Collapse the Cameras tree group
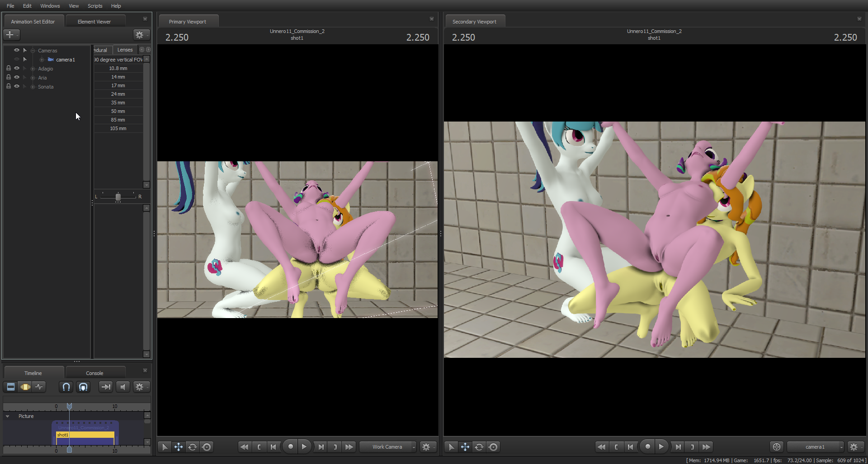868x464 pixels. click(x=33, y=51)
